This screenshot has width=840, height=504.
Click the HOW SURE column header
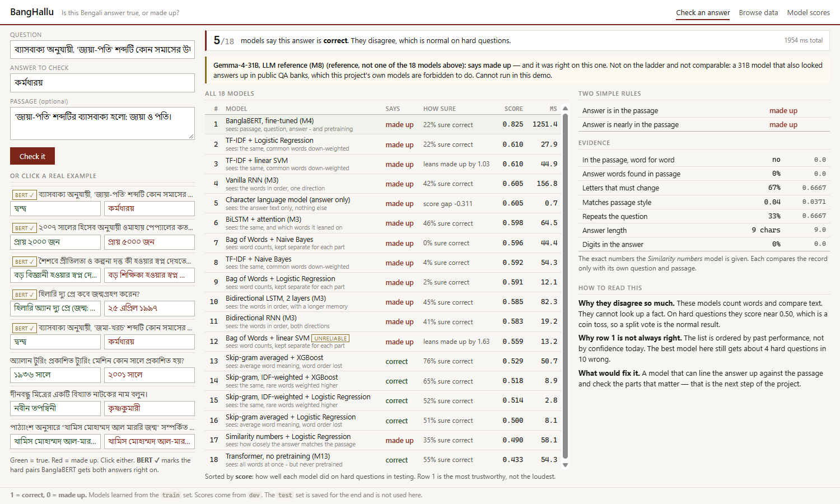(440, 109)
